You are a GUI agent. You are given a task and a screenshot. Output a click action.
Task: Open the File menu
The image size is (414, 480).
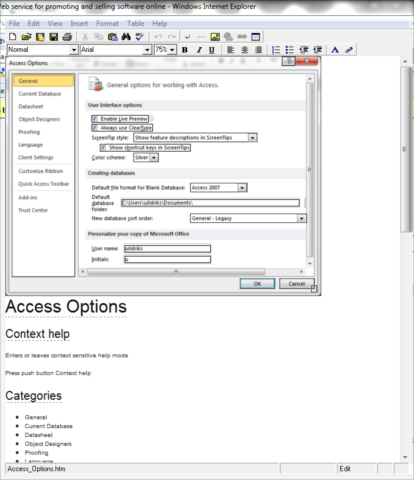[14, 24]
